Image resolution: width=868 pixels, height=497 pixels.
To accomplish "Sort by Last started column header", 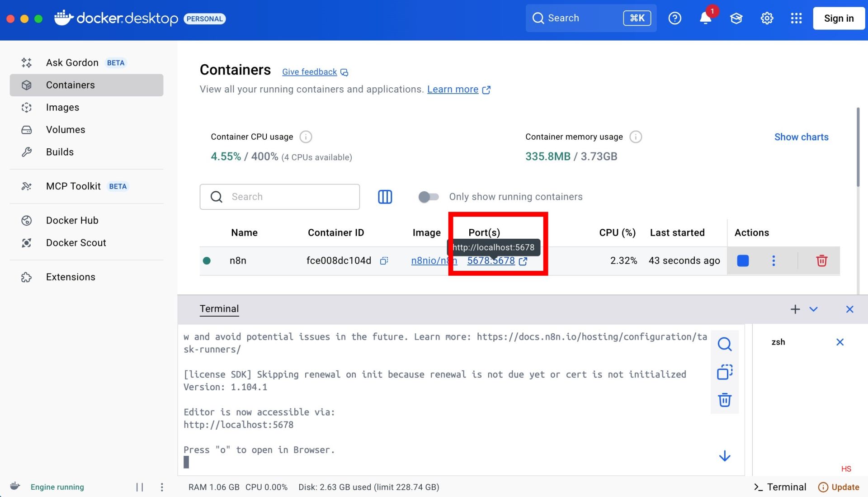I will (677, 232).
